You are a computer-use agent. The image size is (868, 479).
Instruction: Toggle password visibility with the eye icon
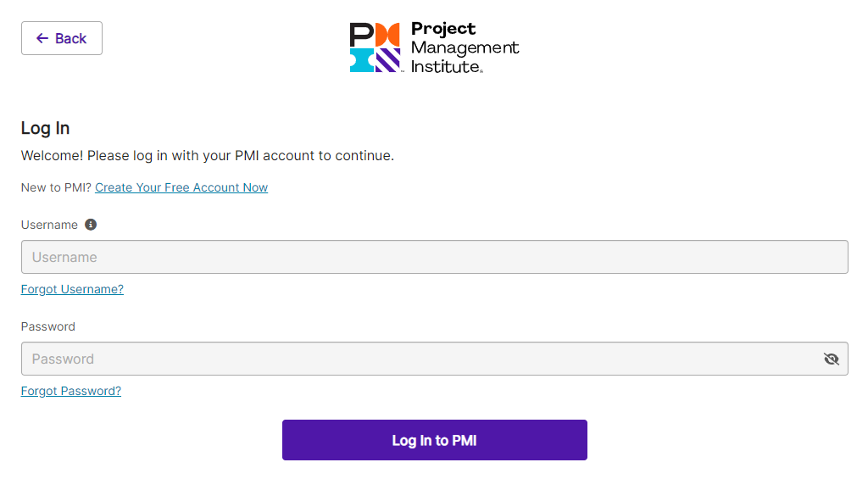[831, 359]
